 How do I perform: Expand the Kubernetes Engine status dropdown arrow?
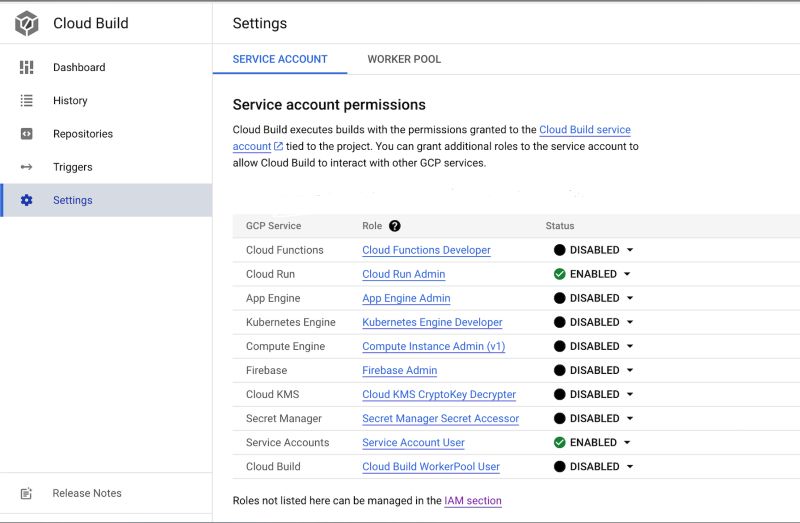pos(630,322)
